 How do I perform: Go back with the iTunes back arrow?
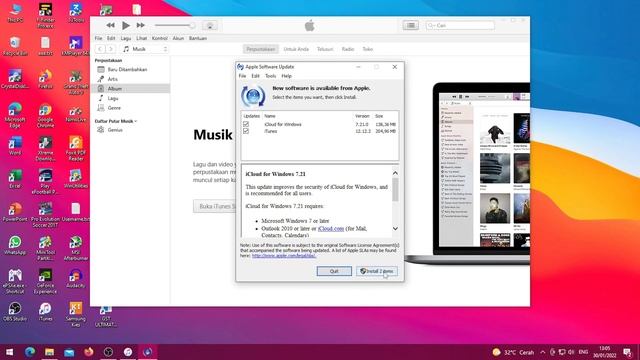(100, 49)
